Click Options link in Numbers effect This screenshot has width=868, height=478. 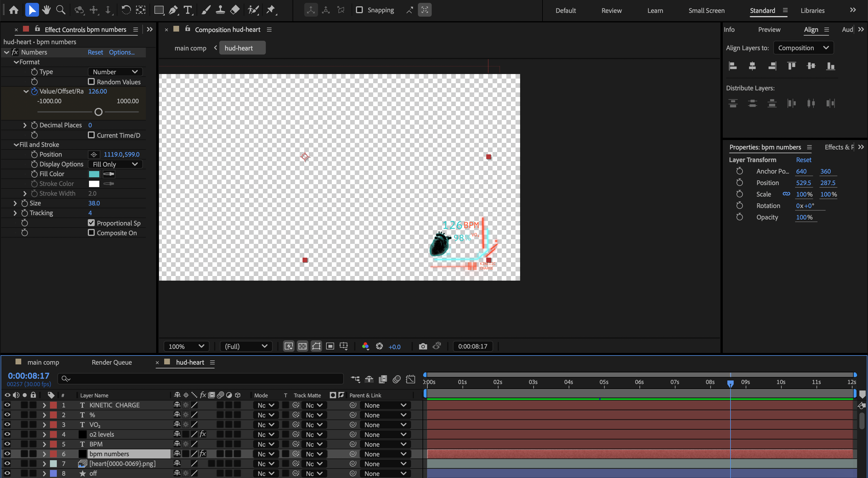tap(121, 52)
